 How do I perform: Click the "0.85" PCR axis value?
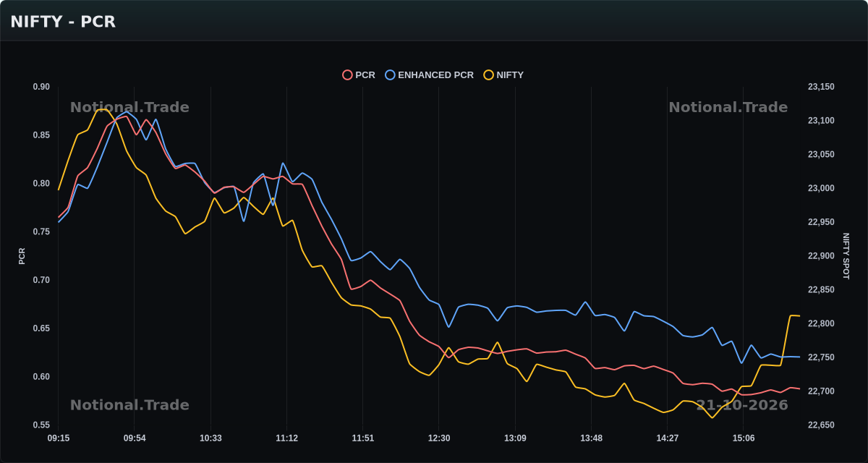[41, 135]
